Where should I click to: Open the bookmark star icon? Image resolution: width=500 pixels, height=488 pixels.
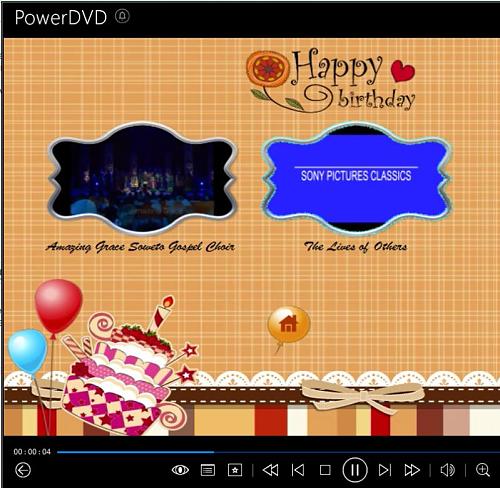[235, 470]
